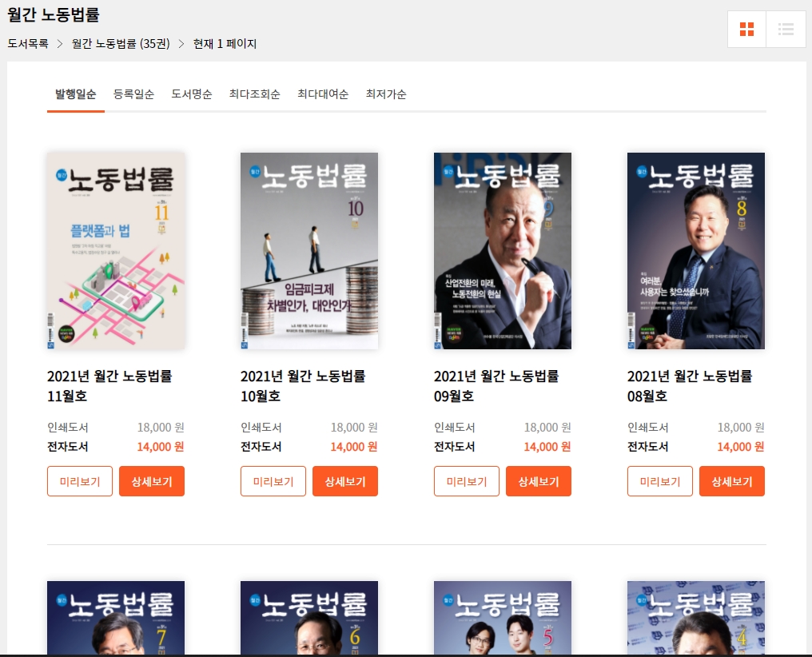This screenshot has height=657, width=812.
Task: Preview the 09월호 issue with 미리보기
Action: 467,481
